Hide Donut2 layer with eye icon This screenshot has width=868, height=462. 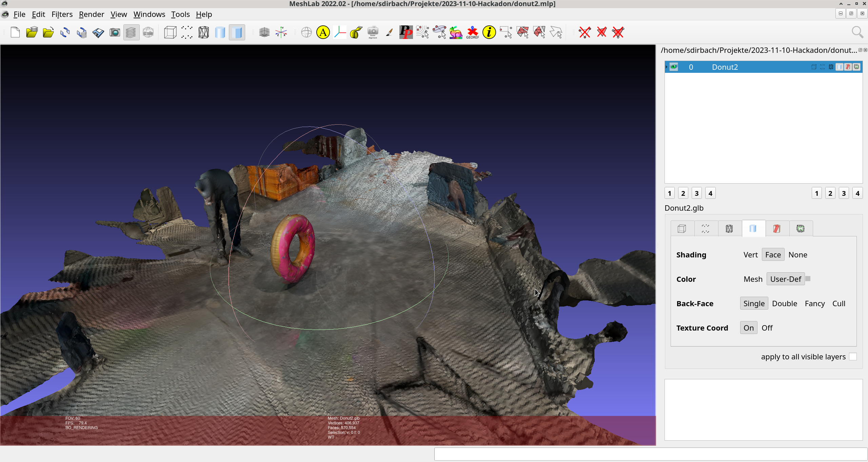pyautogui.click(x=674, y=67)
